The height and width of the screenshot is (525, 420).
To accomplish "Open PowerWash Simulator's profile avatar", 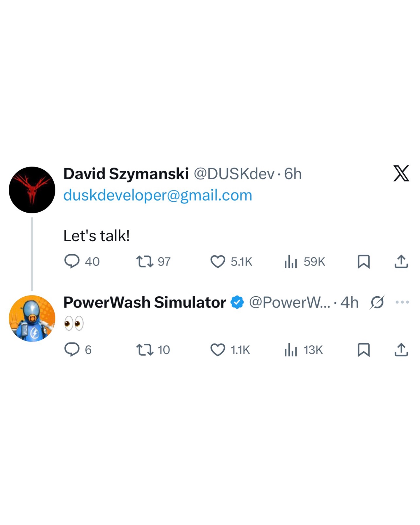I will (x=32, y=318).
